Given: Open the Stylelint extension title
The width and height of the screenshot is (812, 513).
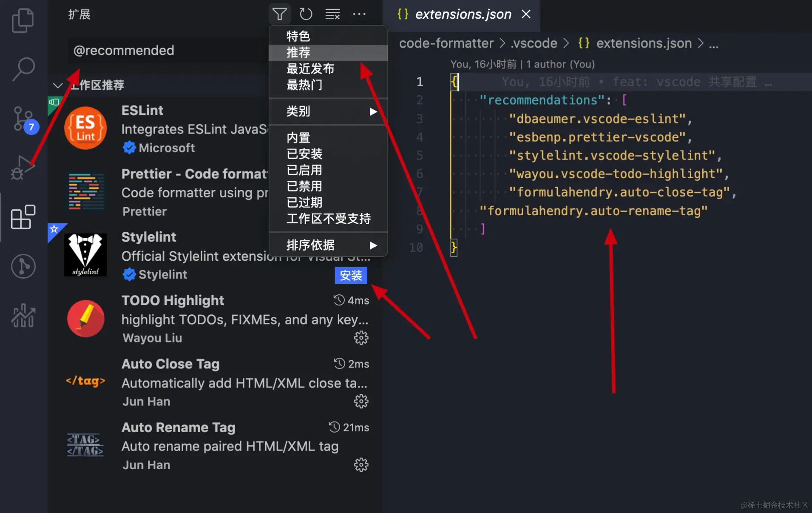Looking at the screenshot, I should (x=148, y=237).
